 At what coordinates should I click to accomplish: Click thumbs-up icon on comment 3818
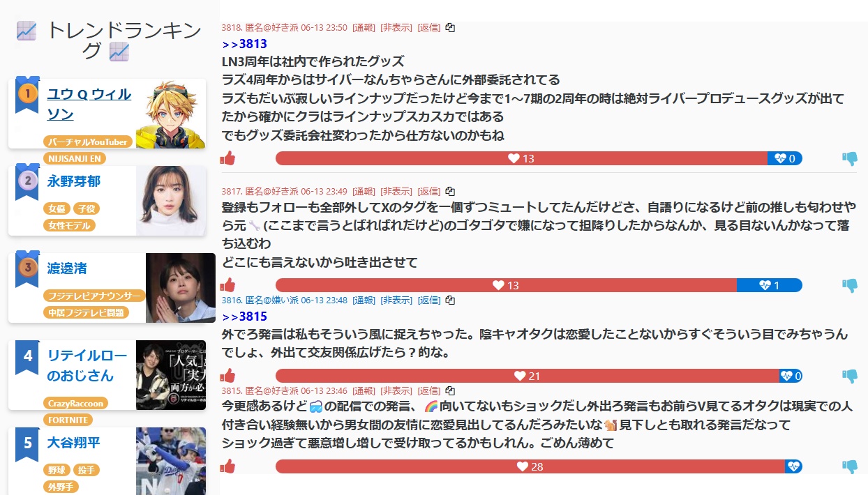(227, 158)
